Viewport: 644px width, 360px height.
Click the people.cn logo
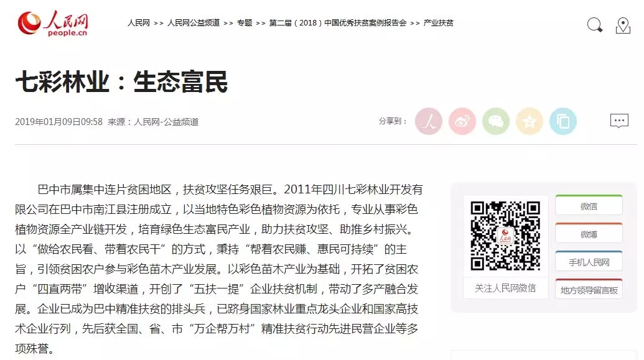pos(52,24)
